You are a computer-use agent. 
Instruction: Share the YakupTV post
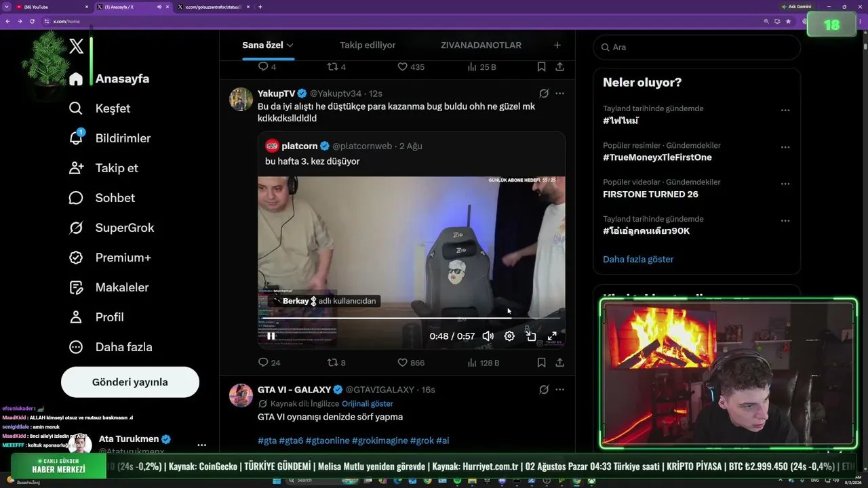(x=559, y=363)
